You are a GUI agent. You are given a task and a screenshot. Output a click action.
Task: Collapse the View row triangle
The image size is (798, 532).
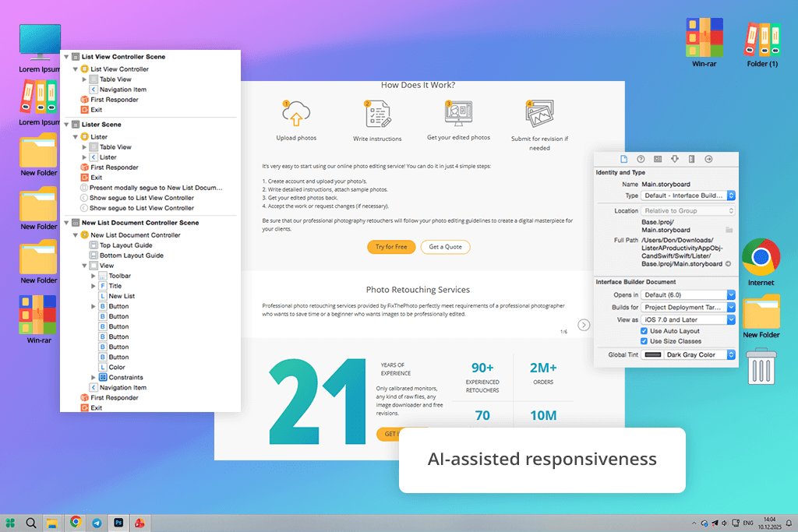pyautogui.click(x=84, y=266)
